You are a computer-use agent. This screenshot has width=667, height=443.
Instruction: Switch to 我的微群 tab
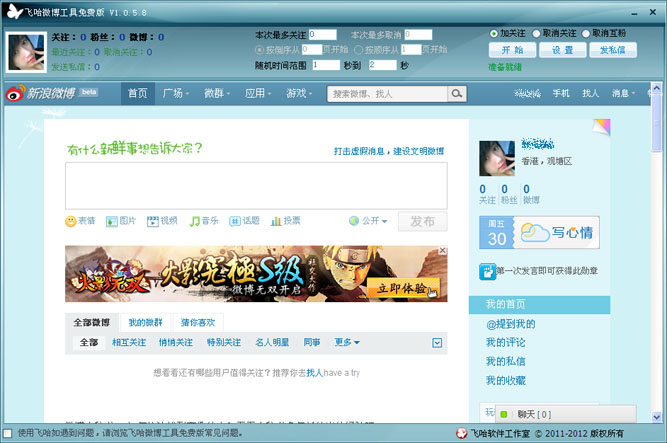[x=145, y=323]
